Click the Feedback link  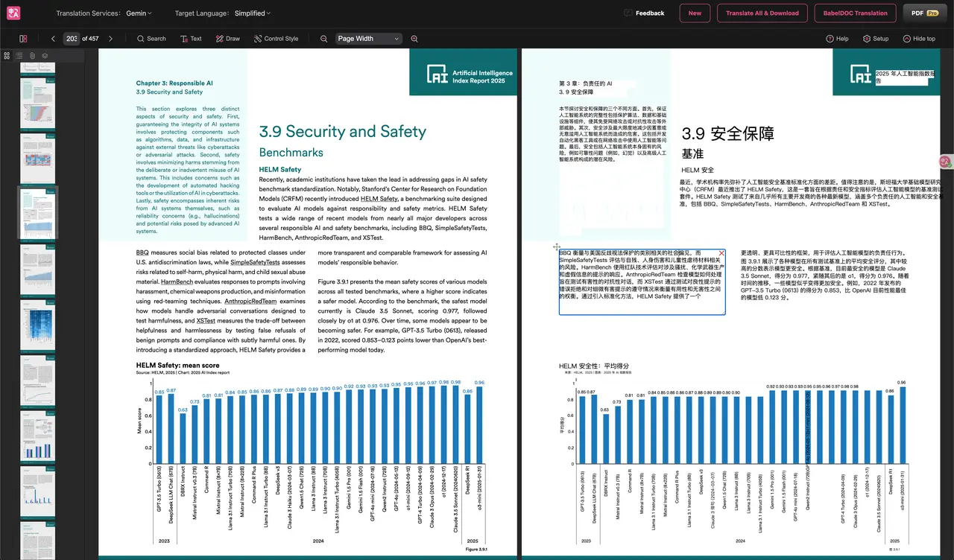[x=644, y=13]
